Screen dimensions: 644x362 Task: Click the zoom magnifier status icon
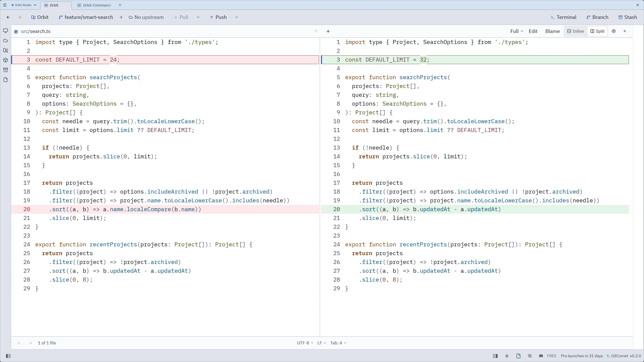pos(530,356)
